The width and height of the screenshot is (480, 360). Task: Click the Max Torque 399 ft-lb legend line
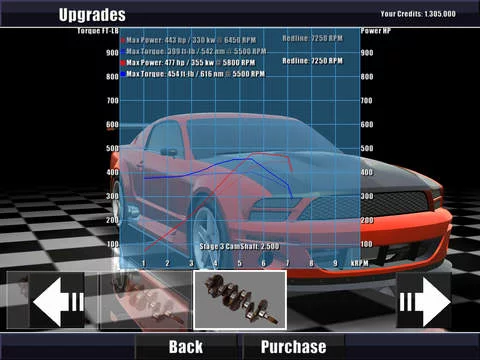[x=196, y=51]
